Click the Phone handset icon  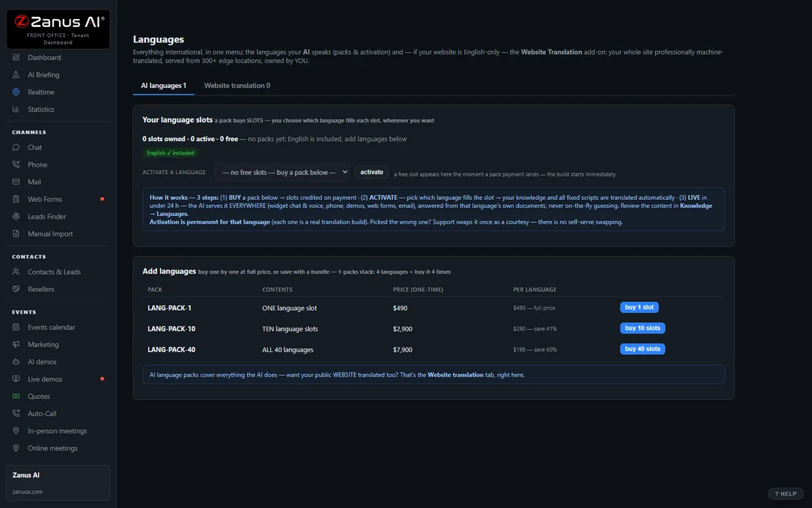click(16, 165)
